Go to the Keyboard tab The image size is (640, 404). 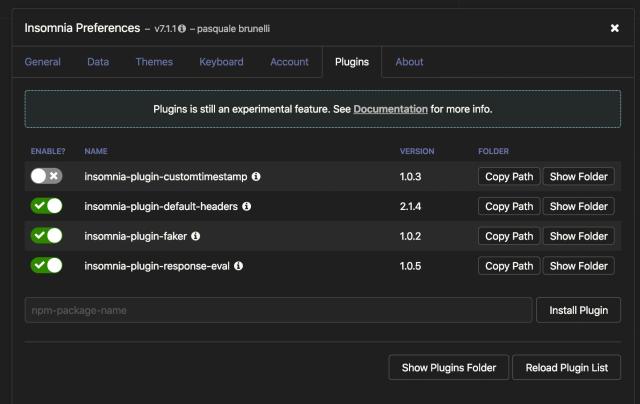point(221,62)
